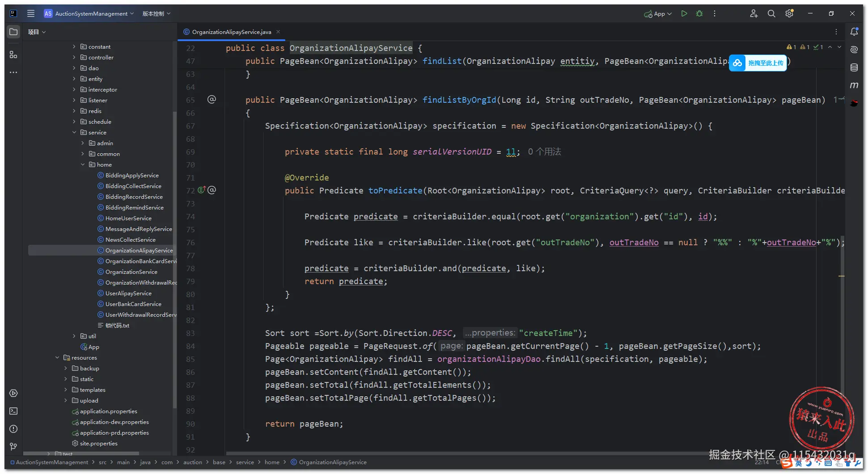Open the Database tool window
The height and width of the screenshot is (474, 868).
[854, 67]
